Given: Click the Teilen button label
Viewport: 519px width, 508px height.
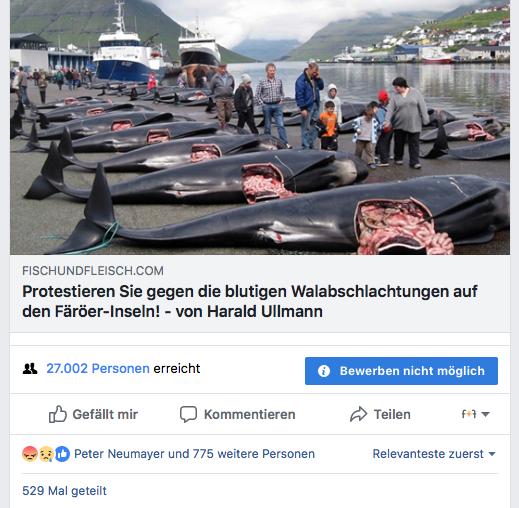Looking at the screenshot, I should pos(392,414).
